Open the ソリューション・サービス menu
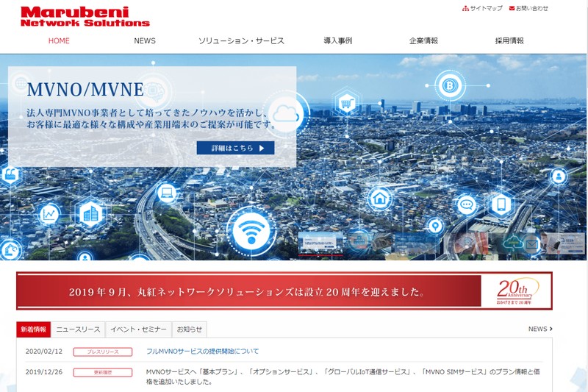Screen dimensions: 588x392 tap(242, 40)
